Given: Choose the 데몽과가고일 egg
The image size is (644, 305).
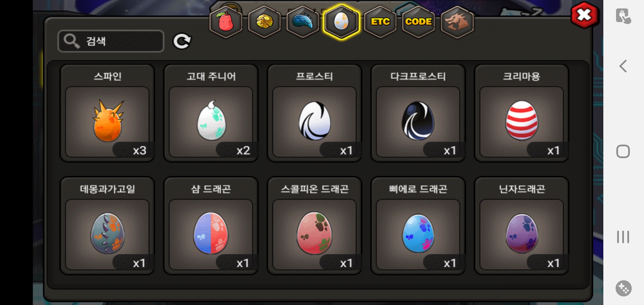Looking at the screenshot, I should coord(107,226).
